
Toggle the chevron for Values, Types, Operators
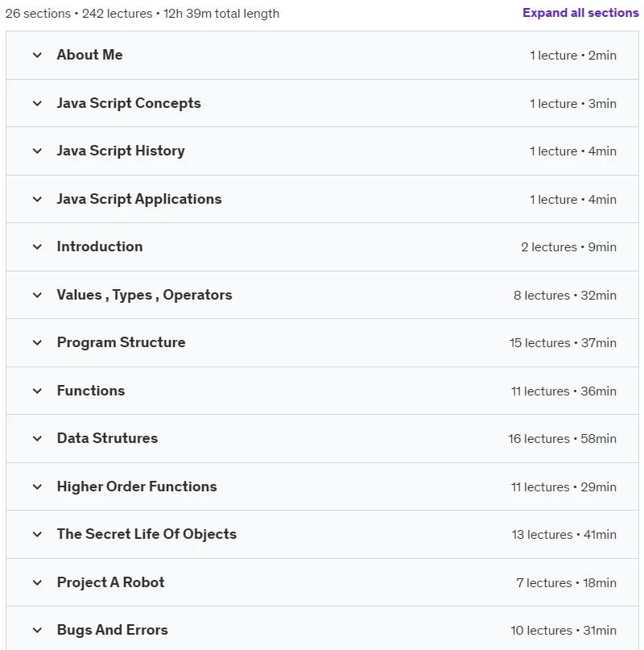[x=37, y=295]
